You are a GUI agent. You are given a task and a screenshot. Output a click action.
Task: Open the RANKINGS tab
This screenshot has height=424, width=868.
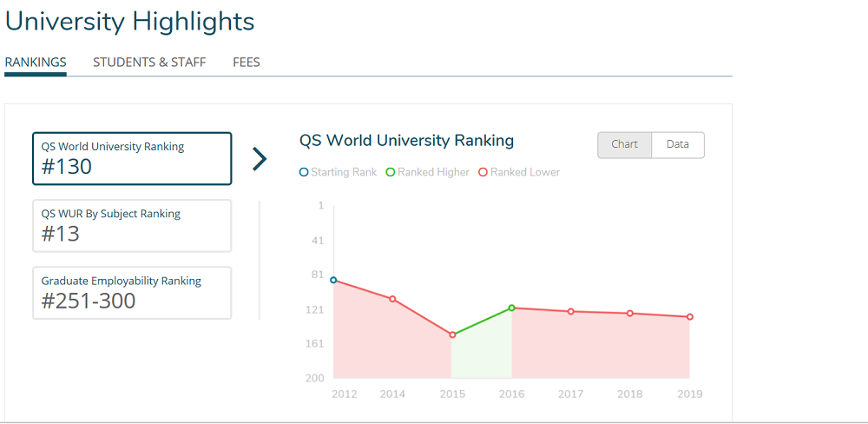pyautogui.click(x=36, y=63)
